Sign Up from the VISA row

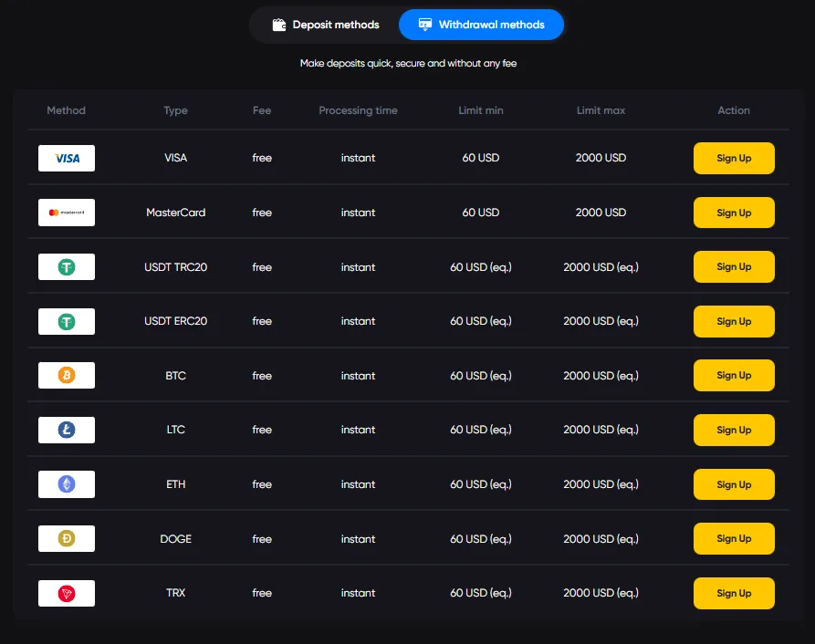734,158
